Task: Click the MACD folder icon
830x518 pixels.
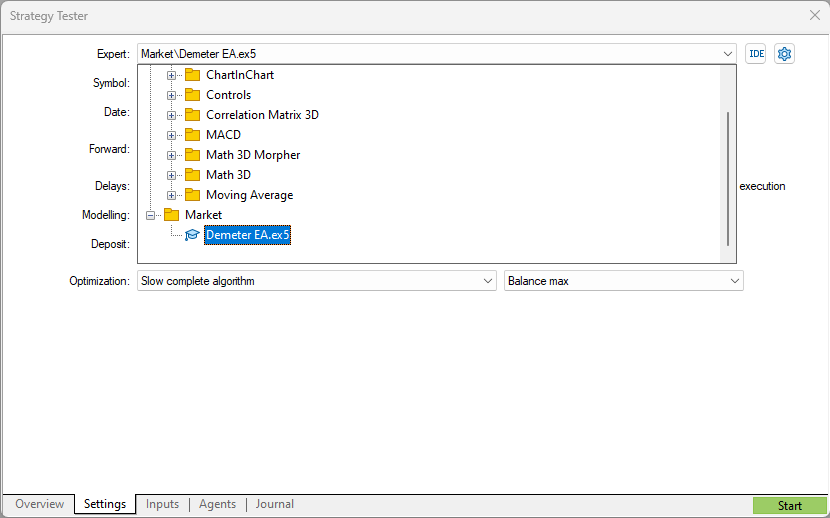Action: point(192,135)
